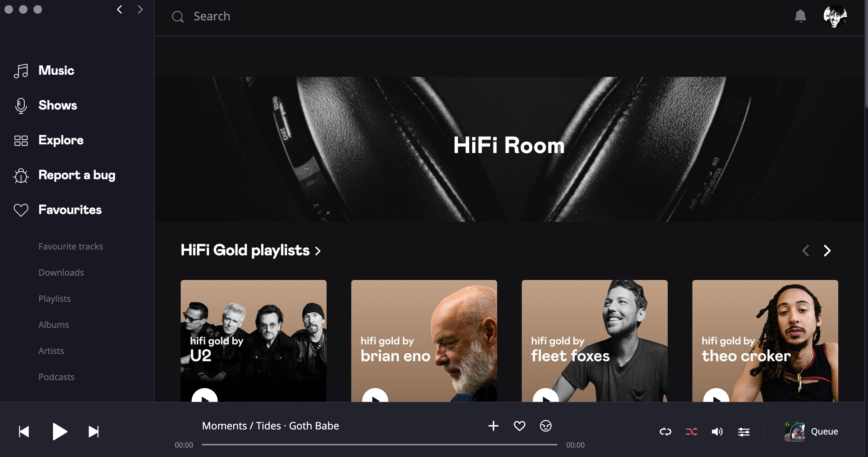Open the Shows section
The width and height of the screenshot is (868, 457).
click(x=58, y=105)
